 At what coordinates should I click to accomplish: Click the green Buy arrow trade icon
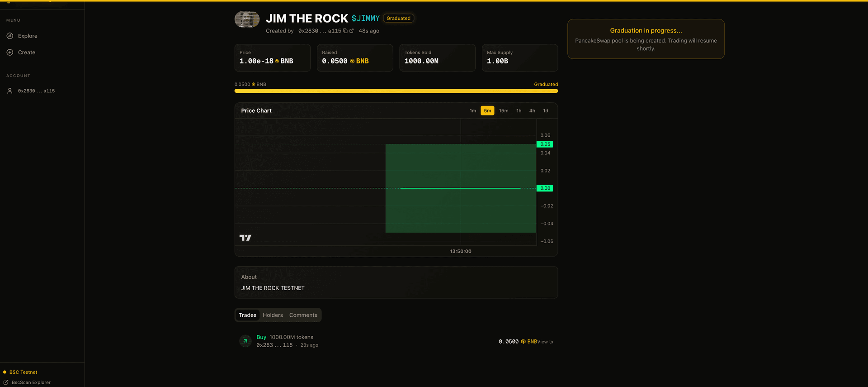(x=245, y=341)
